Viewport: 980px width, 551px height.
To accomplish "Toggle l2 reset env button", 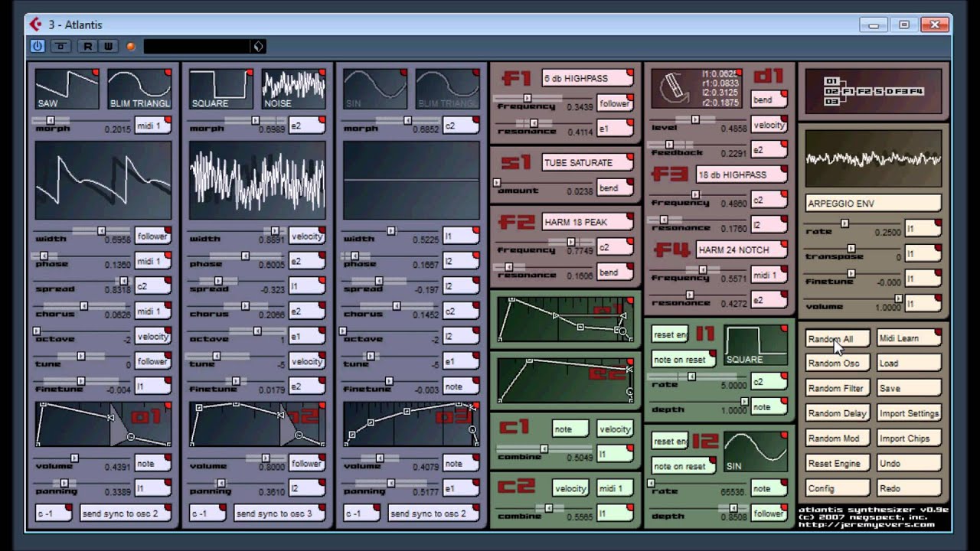I will coord(670,441).
